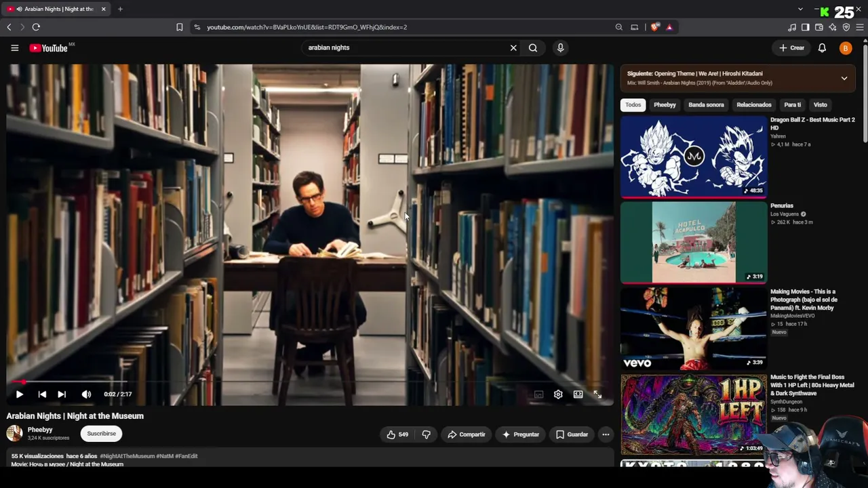Open the Brave VPN shield icon

pos(846,27)
